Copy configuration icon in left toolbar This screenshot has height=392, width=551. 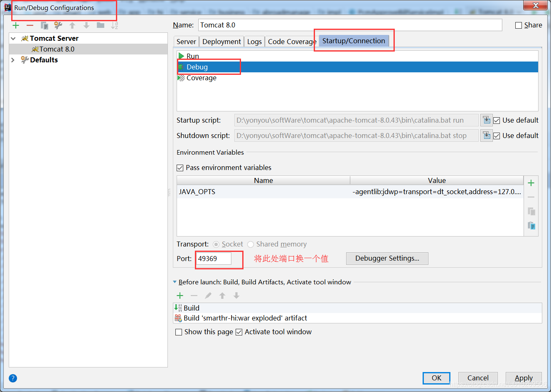click(x=44, y=25)
